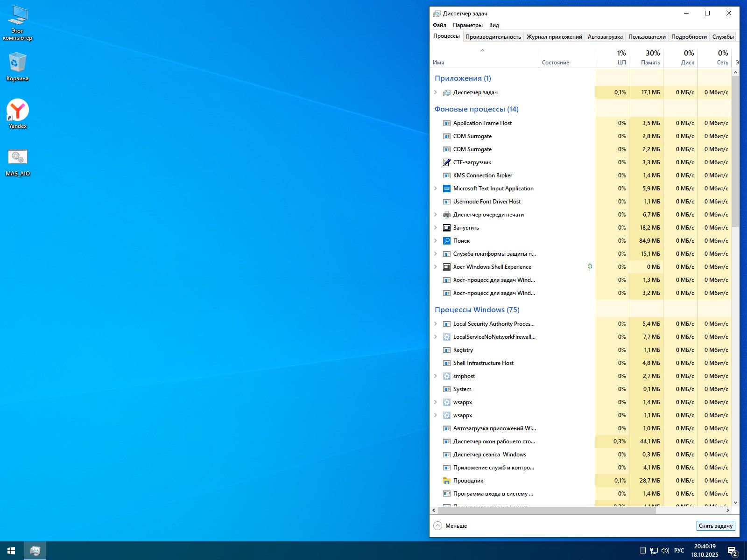Expand the Диспетчер задач app row
747x560 pixels.
tap(436, 92)
